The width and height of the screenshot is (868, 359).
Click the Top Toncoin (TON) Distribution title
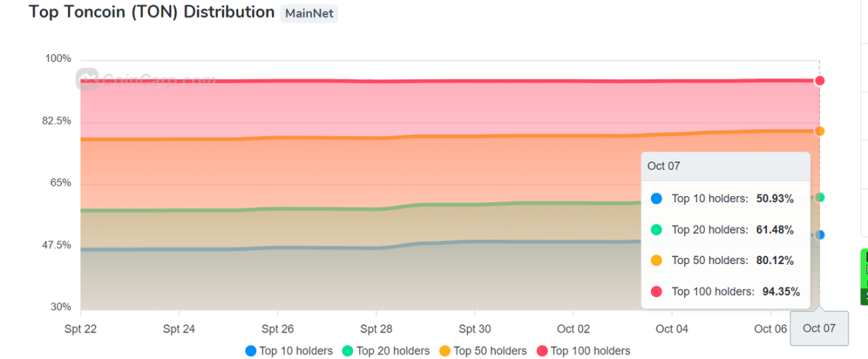pyautogui.click(x=151, y=13)
